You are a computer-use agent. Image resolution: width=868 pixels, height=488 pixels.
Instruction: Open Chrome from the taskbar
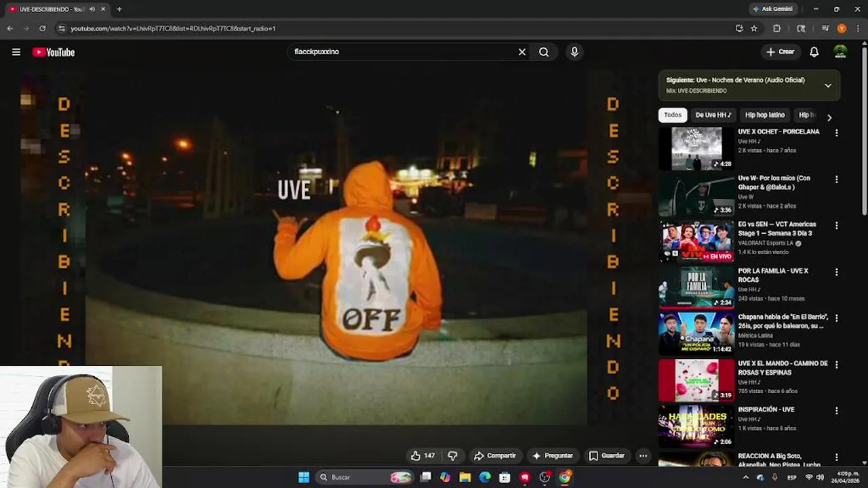pos(564,477)
